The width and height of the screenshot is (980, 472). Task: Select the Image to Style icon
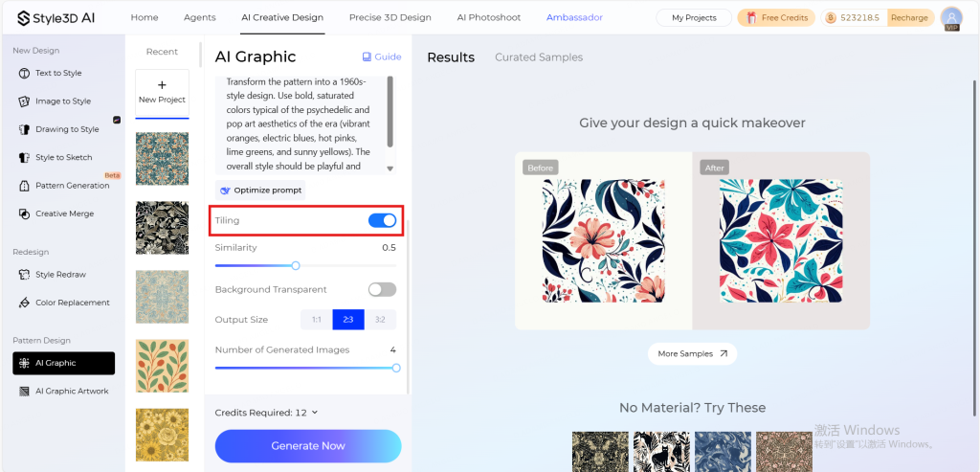click(x=24, y=101)
